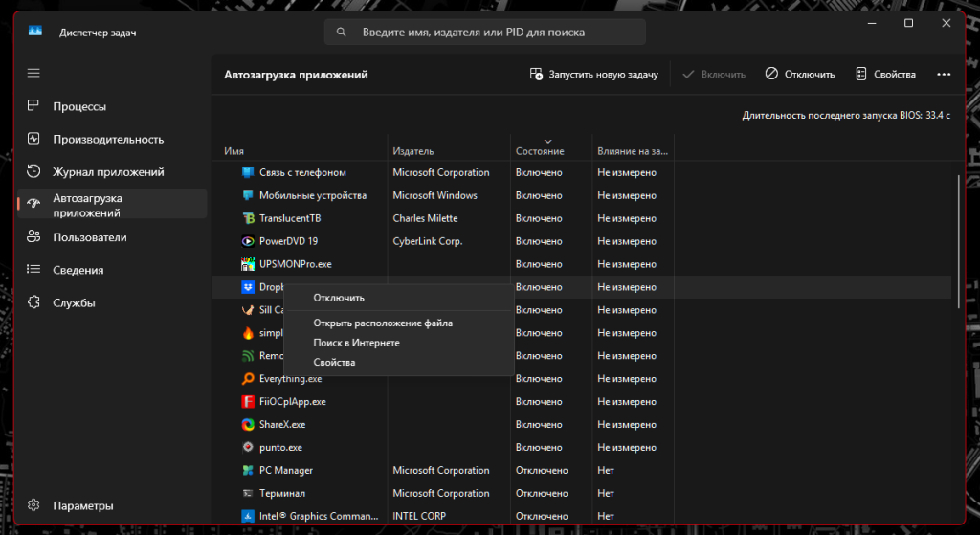Click Включено status of UPSMONPro.exe
Image resolution: width=980 pixels, height=535 pixels.
click(539, 264)
